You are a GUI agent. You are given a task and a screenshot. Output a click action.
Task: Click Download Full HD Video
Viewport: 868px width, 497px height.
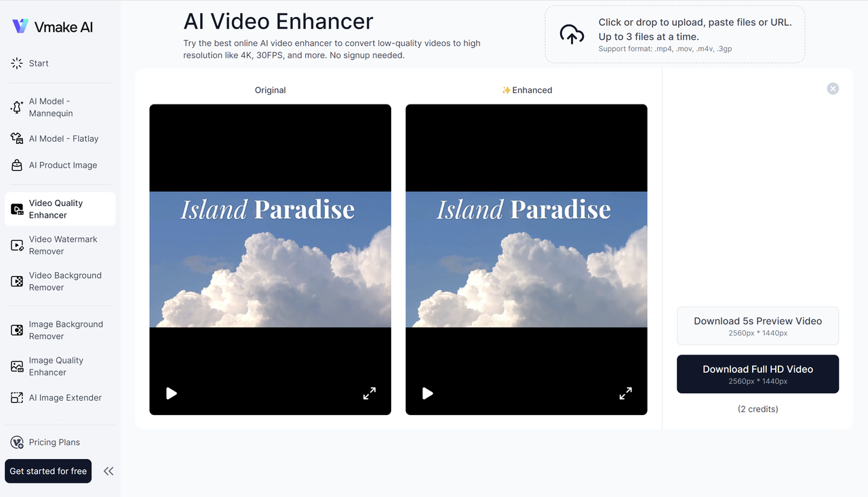(x=757, y=374)
